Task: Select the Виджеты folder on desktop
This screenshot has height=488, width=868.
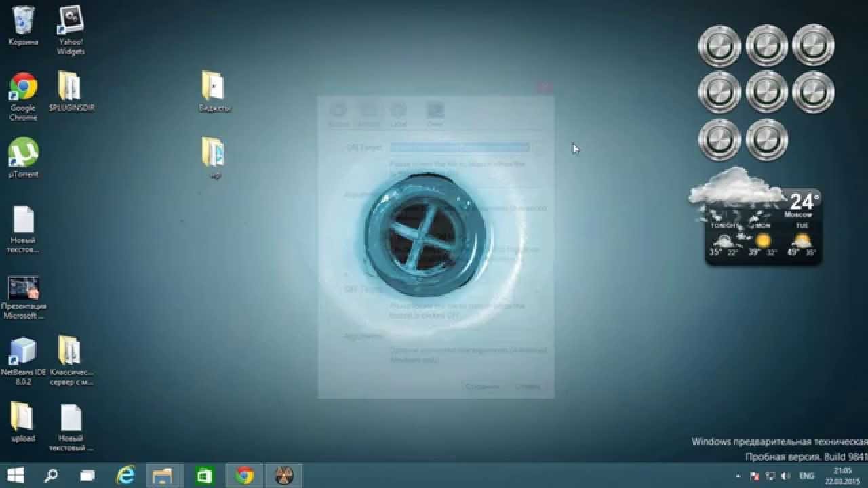Action: point(214,87)
